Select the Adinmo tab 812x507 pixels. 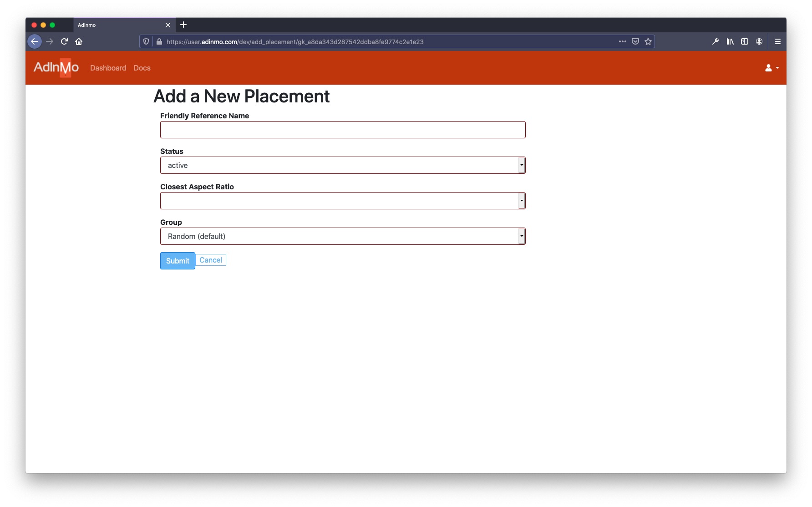click(123, 25)
